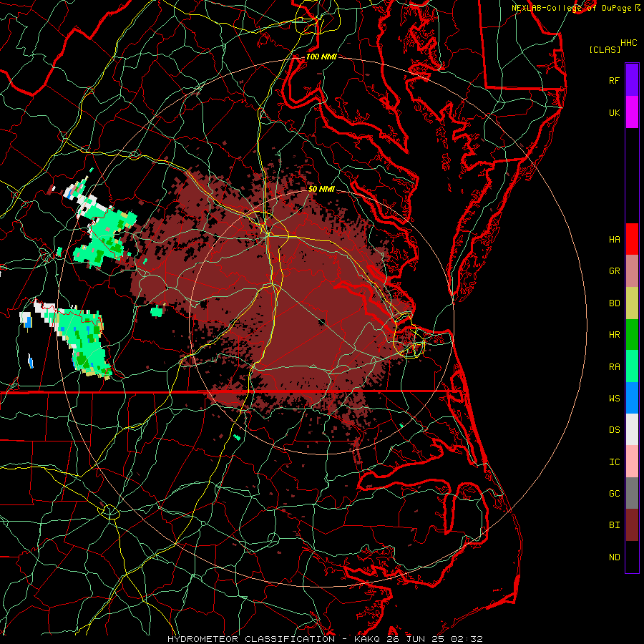The image size is (644, 644).
Task: Click the DS white legend swatch
Action: pyautogui.click(x=632, y=429)
